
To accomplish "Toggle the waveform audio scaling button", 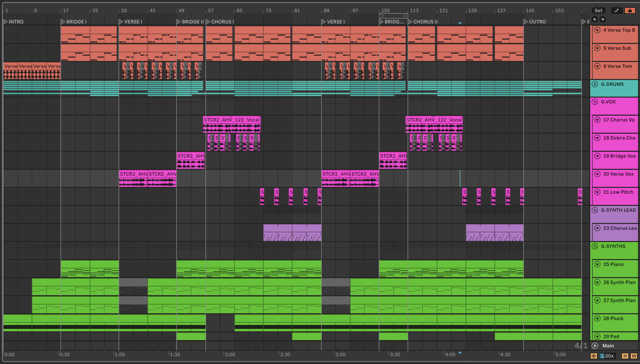I will point(594,356).
